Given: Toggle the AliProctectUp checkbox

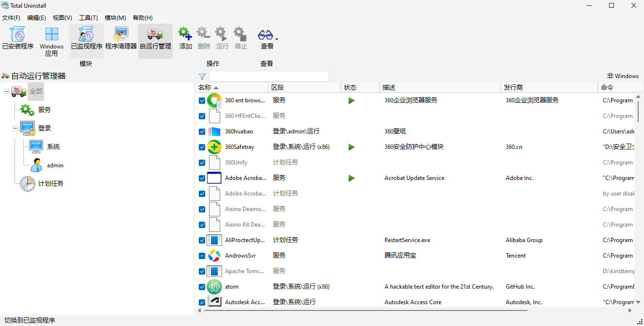Looking at the screenshot, I should click(x=202, y=240).
